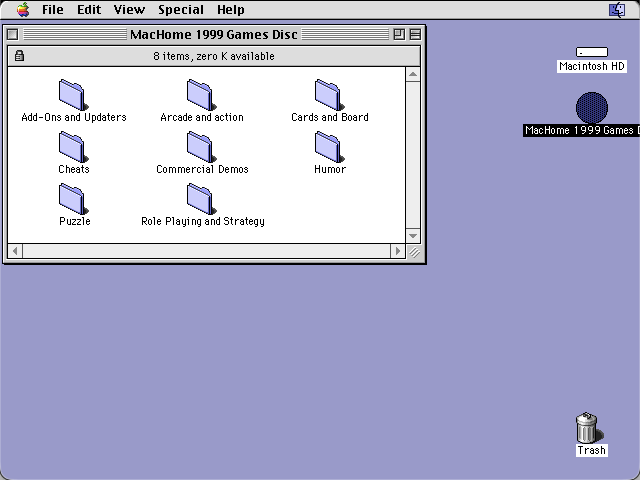Click the 'MacHome 1999 Games Disc' window title

pos(214,34)
